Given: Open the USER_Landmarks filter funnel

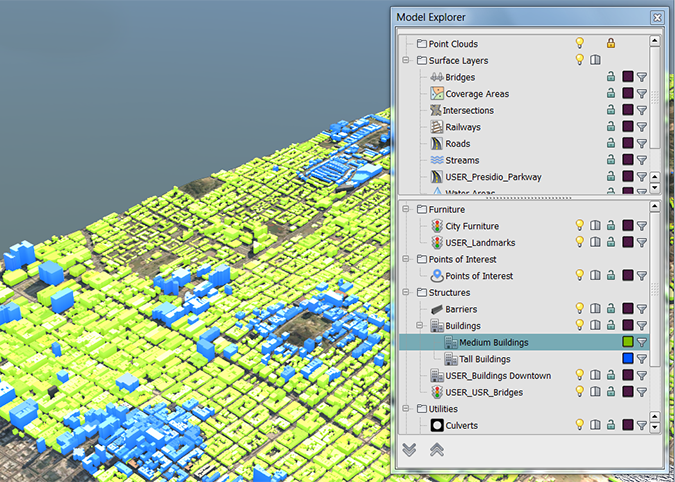Looking at the screenshot, I should [642, 243].
